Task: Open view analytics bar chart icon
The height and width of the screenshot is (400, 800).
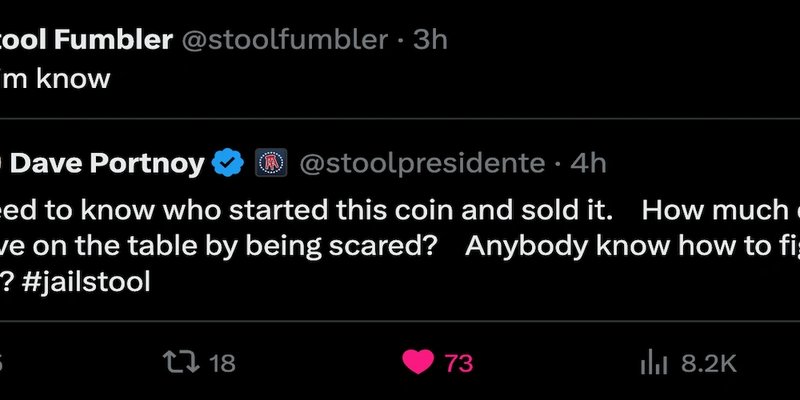Action: (654, 364)
